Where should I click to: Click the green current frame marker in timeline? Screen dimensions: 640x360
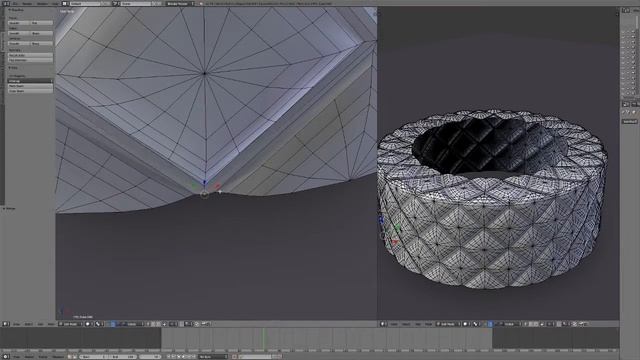click(264, 339)
